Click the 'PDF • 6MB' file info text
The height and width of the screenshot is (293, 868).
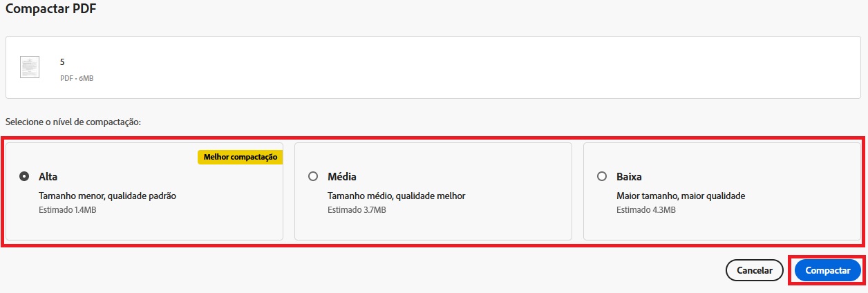(76, 78)
